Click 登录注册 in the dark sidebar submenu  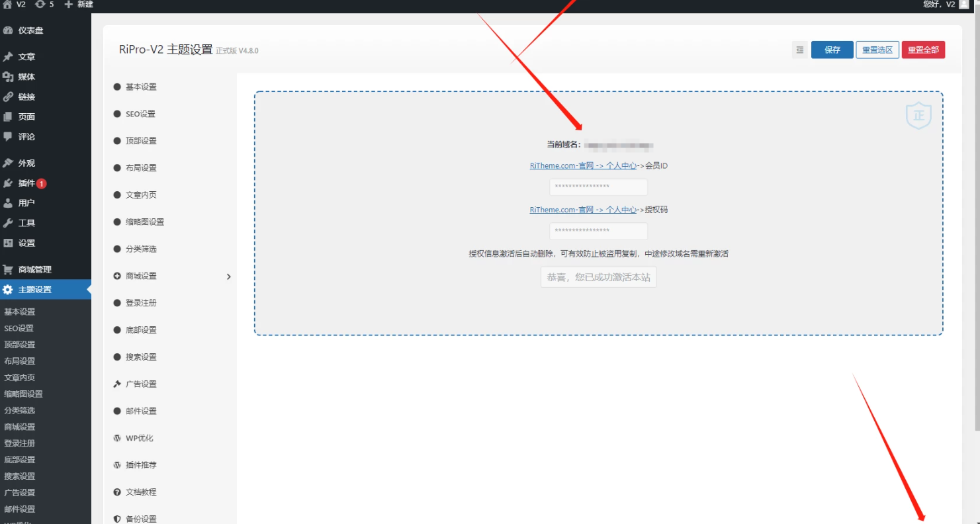pyautogui.click(x=20, y=443)
